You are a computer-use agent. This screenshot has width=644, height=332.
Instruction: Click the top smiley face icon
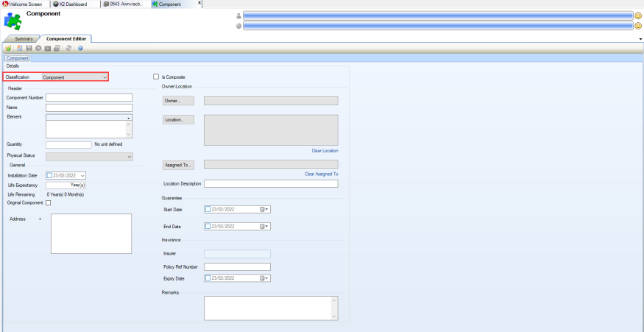pyautogui.click(x=637, y=15)
